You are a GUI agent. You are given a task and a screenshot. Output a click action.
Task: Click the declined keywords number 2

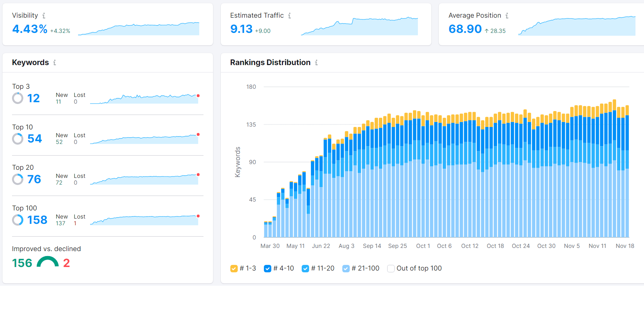(x=66, y=263)
